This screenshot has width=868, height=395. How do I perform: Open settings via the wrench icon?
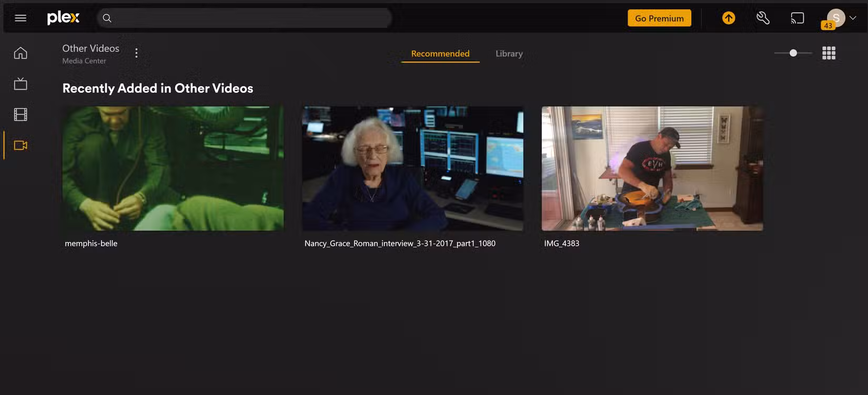763,18
